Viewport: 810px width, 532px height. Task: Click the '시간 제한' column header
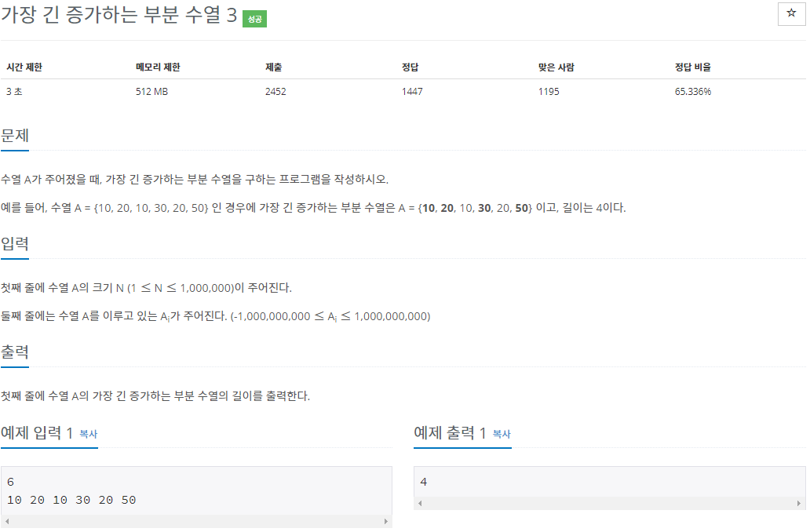click(x=24, y=67)
